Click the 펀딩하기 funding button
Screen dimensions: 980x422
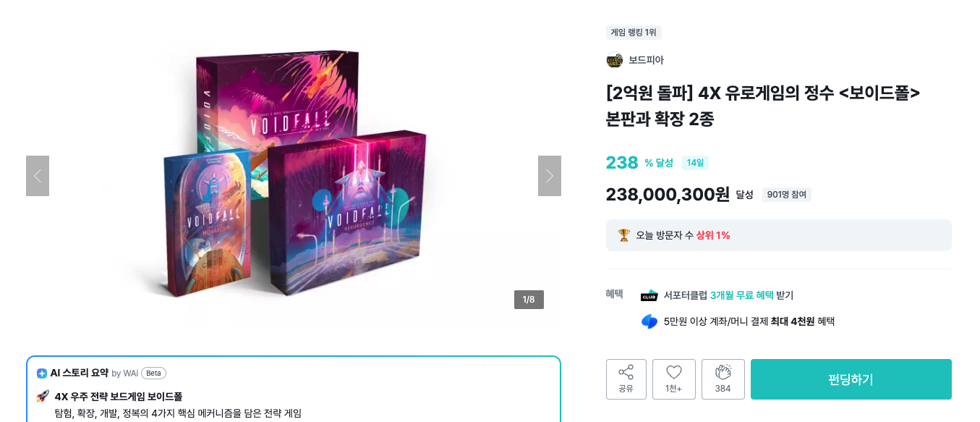(851, 379)
